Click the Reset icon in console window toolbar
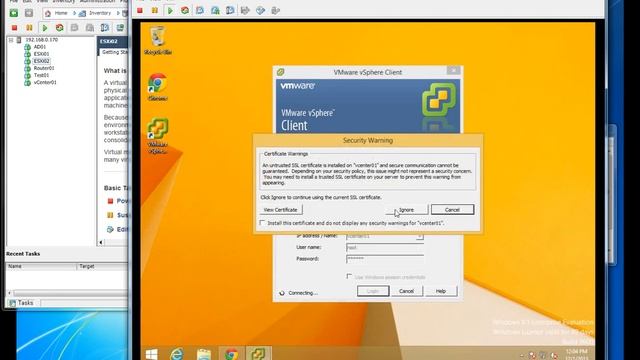The height and width of the screenshot is (360, 640). click(x=185, y=11)
